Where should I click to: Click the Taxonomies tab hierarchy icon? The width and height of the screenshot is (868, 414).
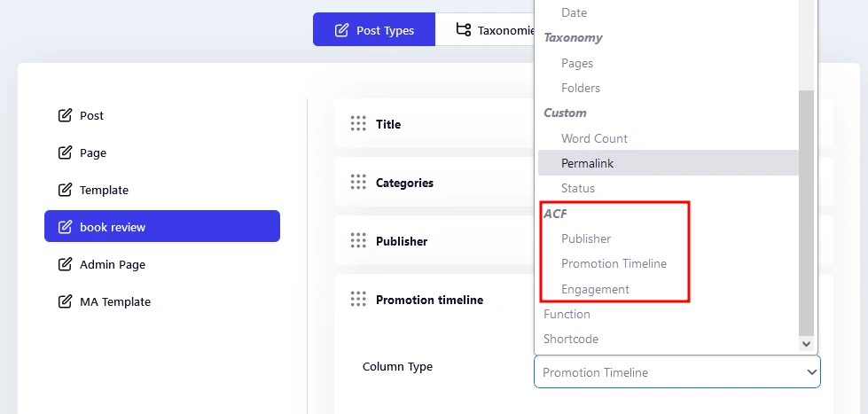464,29
